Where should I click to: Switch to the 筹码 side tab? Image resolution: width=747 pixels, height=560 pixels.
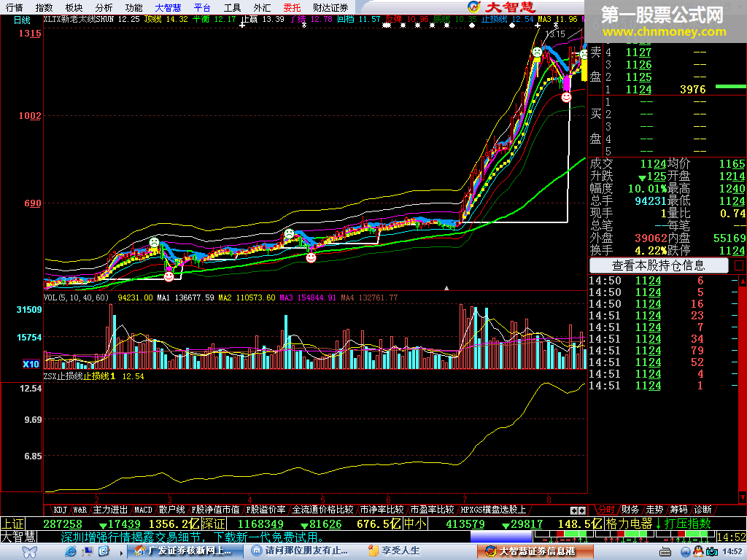pyautogui.click(x=678, y=510)
